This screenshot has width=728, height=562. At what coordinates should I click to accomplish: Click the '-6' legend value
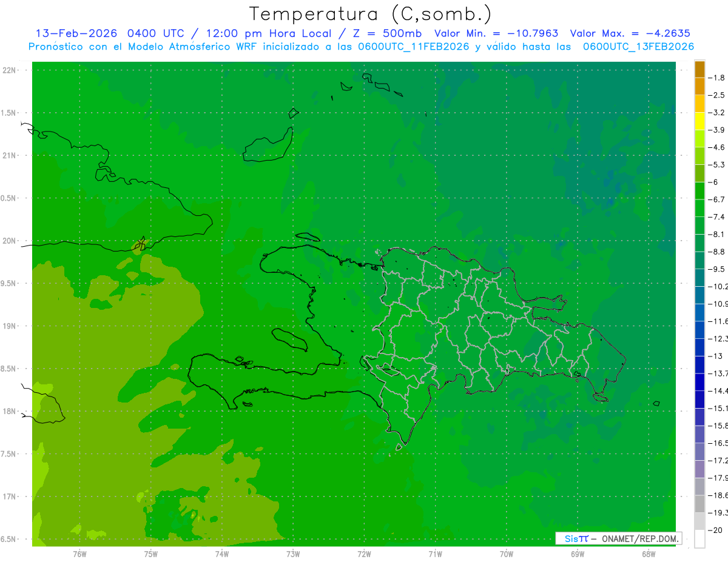pos(715,182)
